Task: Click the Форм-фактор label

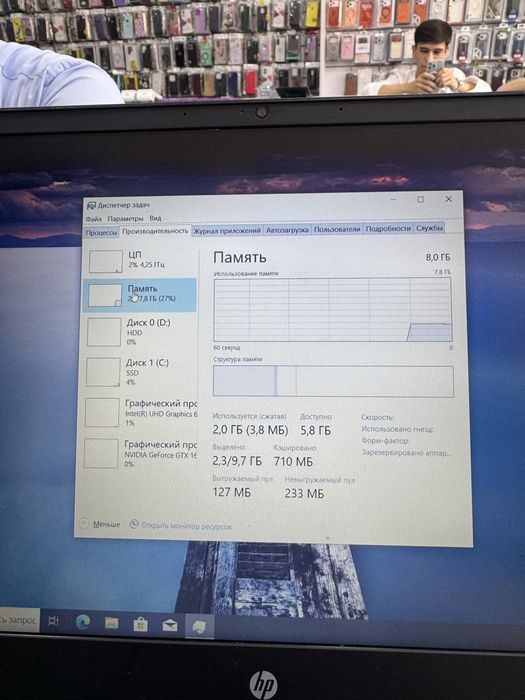Action: [x=385, y=441]
